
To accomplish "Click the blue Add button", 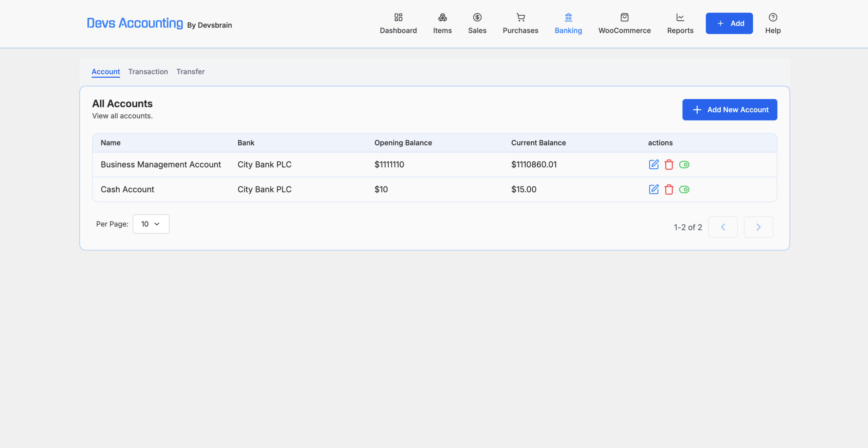I will coord(729,23).
